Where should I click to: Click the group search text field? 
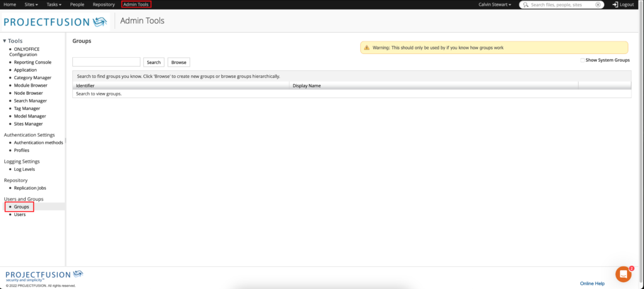pos(106,62)
